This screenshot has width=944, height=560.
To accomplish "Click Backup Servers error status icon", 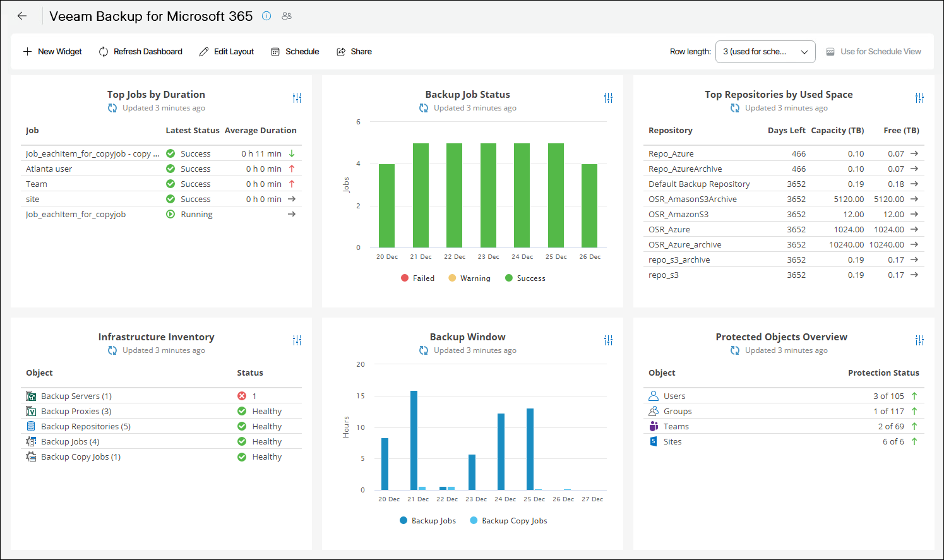I will click(242, 396).
